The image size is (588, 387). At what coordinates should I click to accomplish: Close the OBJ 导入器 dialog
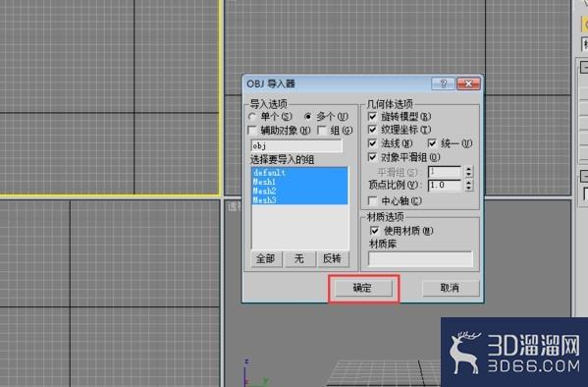pyautogui.click(x=468, y=83)
